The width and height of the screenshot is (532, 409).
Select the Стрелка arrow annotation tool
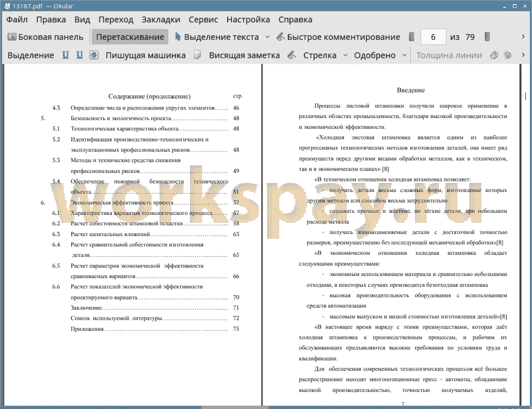click(x=320, y=55)
